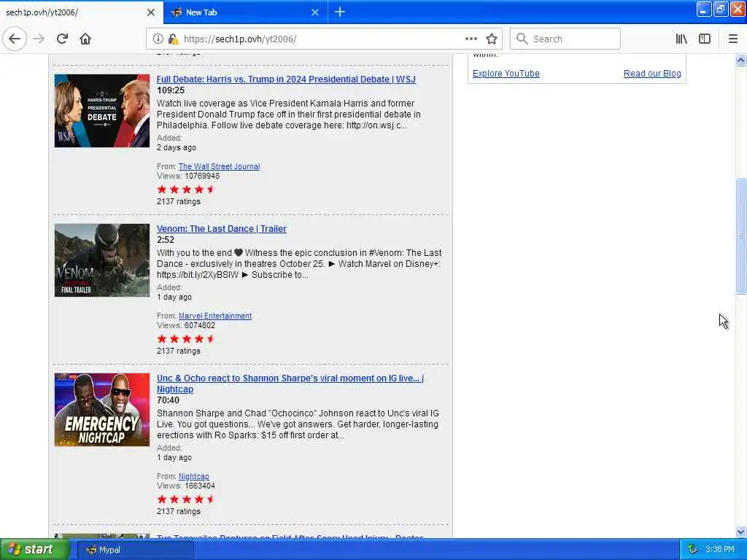Click the vertical scrollbar thumb
Screen dimensions: 747x560
pyautogui.click(x=740, y=236)
